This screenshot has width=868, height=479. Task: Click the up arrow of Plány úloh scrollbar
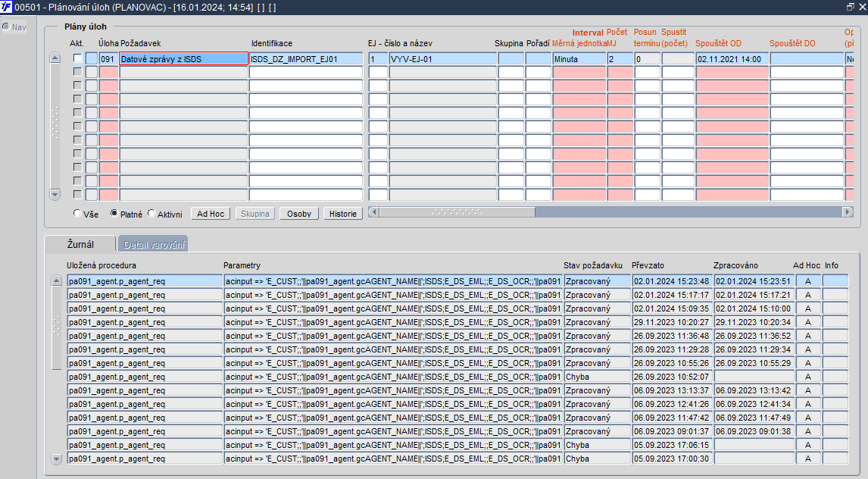[x=55, y=58]
